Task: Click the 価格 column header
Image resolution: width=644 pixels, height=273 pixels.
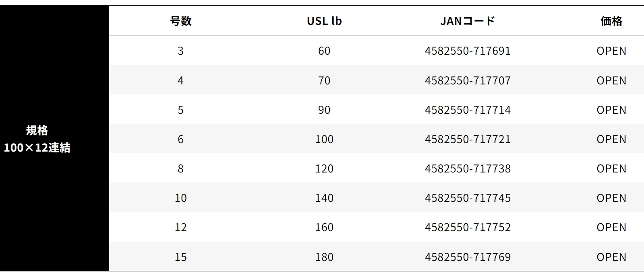Action: coord(611,21)
